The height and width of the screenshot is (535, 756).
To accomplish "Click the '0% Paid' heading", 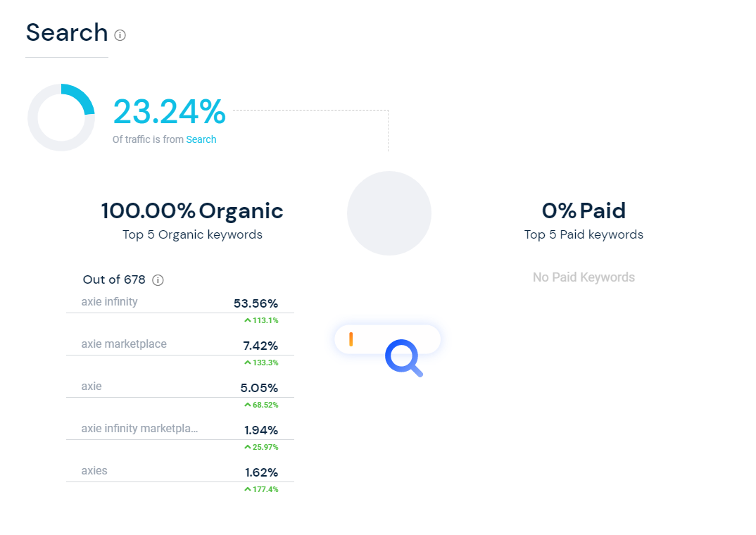I will click(584, 210).
